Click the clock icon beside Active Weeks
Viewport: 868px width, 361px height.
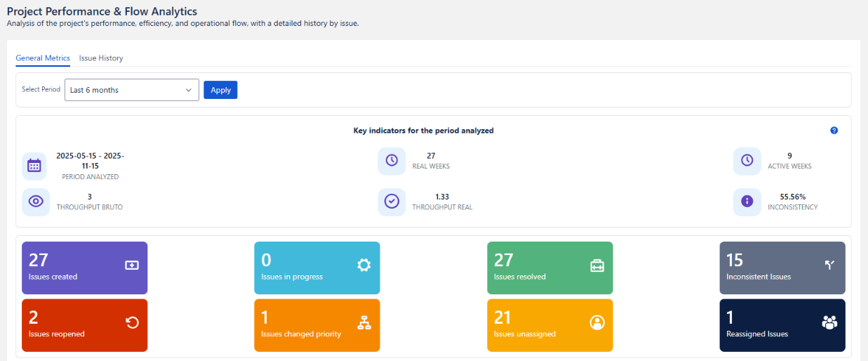click(747, 161)
